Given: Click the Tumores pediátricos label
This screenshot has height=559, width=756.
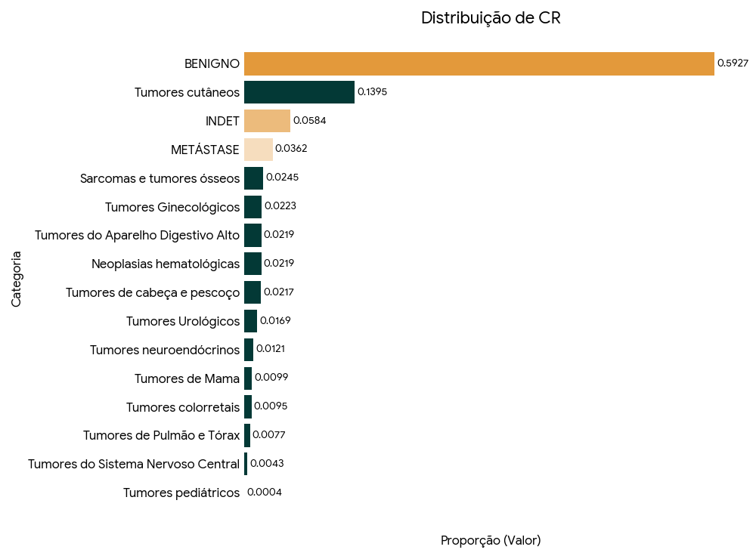Looking at the screenshot, I should point(181,493).
